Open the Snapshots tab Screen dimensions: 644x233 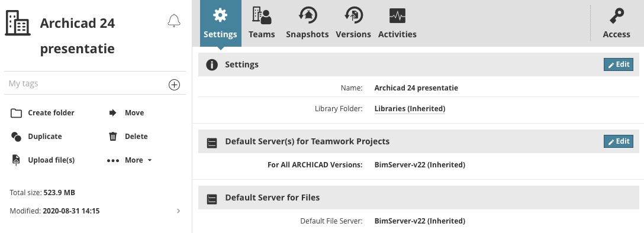coord(307,24)
